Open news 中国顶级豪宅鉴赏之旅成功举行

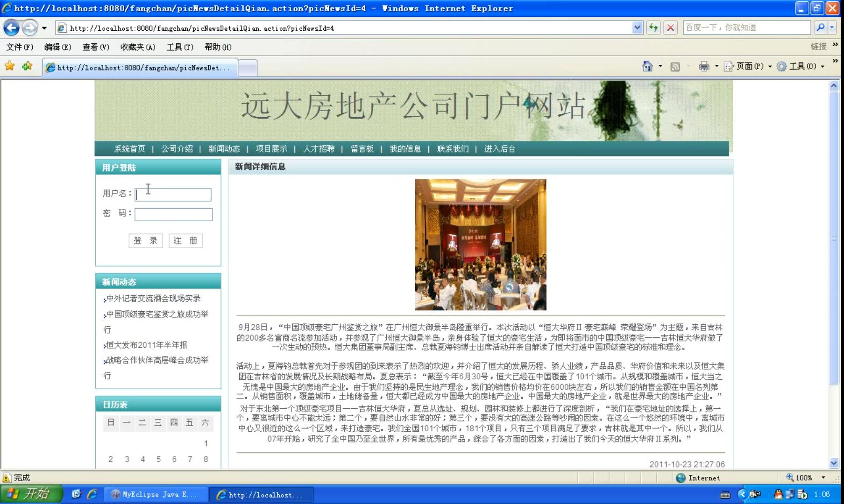pyautogui.click(x=156, y=322)
